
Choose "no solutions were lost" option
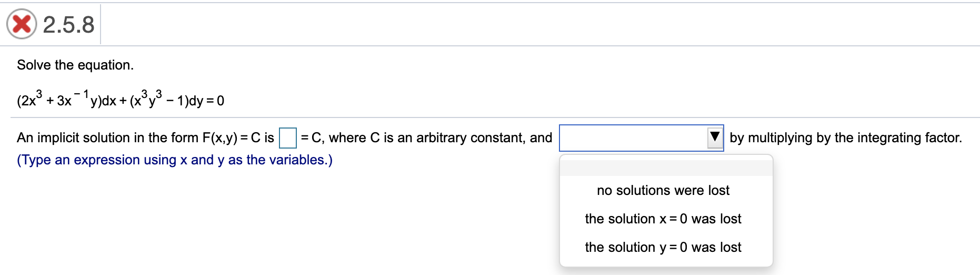click(x=663, y=190)
